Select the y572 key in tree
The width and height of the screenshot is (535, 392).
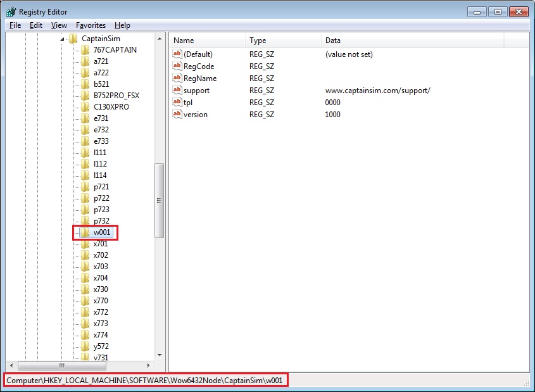[101, 346]
